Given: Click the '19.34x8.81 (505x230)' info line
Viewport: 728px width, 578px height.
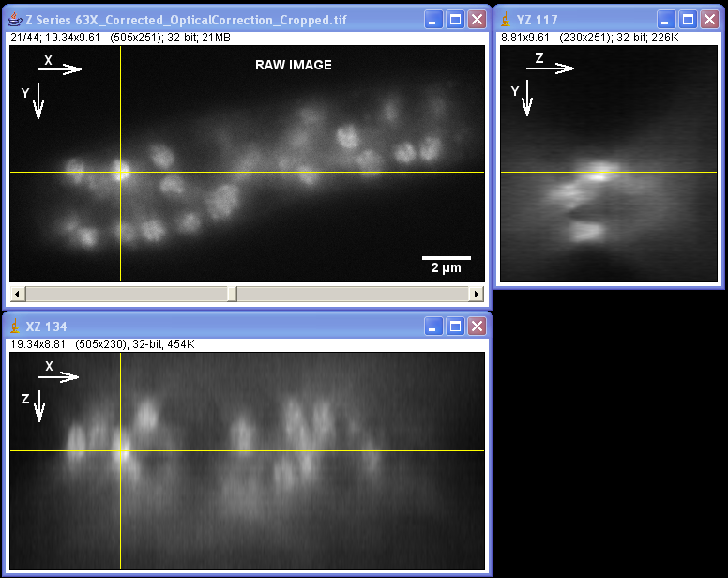Looking at the screenshot, I should (x=102, y=344).
